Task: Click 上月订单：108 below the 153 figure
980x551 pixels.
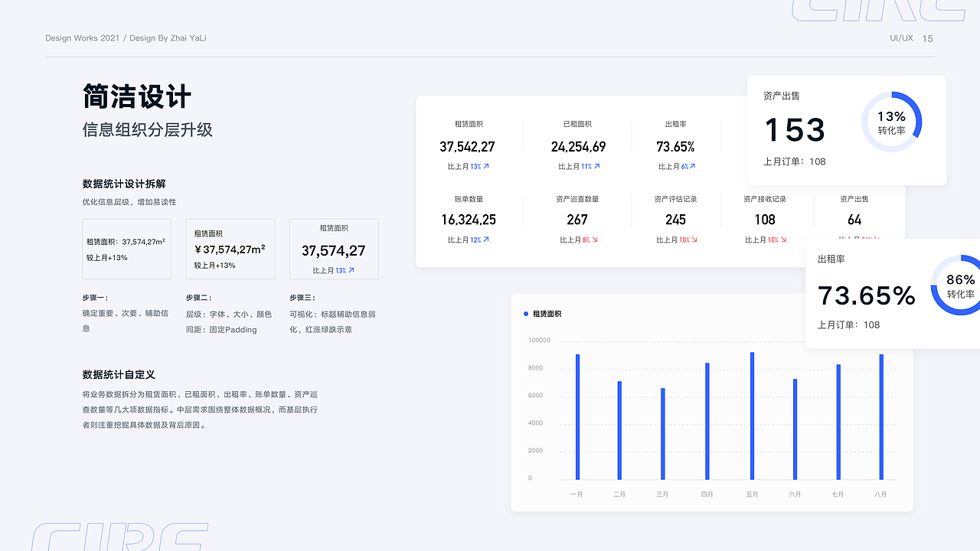Action: [x=795, y=161]
